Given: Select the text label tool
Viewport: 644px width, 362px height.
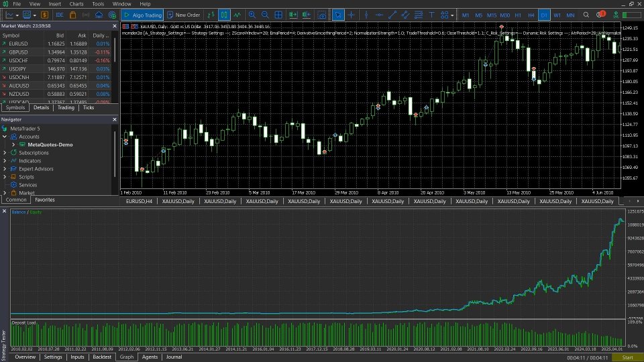Looking at the screenshot, I should 431,15.
